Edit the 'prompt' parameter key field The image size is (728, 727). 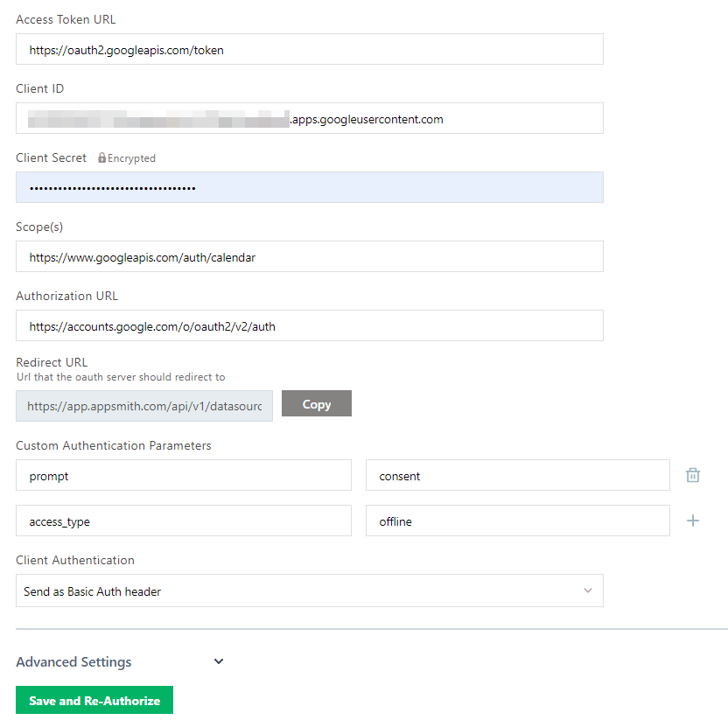(183, 476)
